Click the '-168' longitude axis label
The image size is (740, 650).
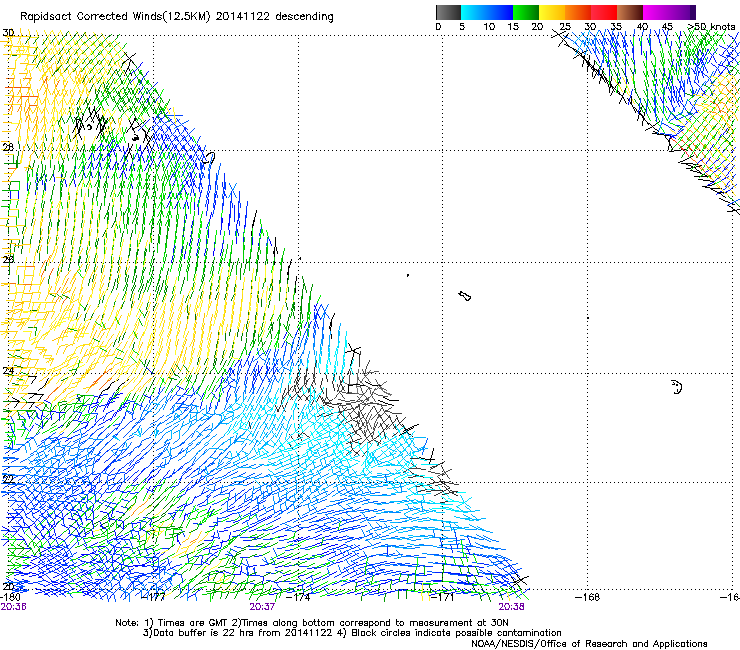588,597
